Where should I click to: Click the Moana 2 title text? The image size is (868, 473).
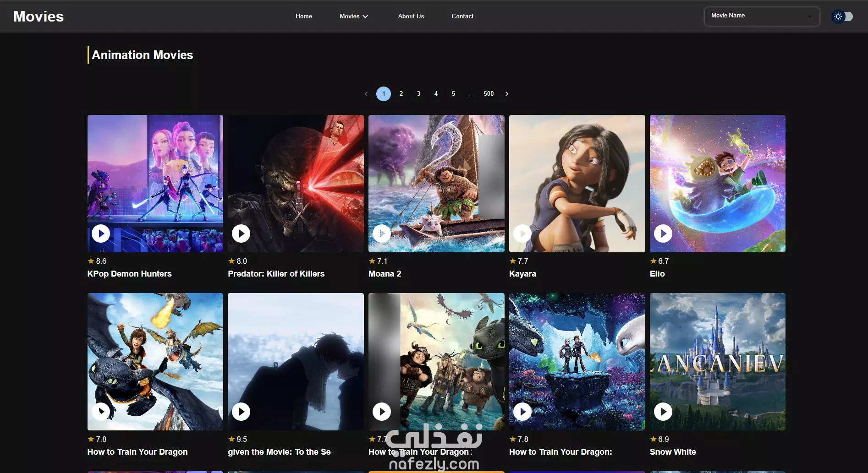point(385,274)
